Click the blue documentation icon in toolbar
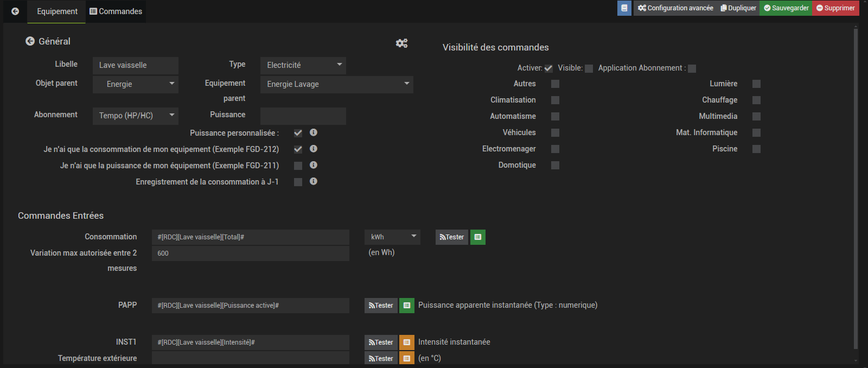The width and height of the screenshot is (868, 368). 624,8
